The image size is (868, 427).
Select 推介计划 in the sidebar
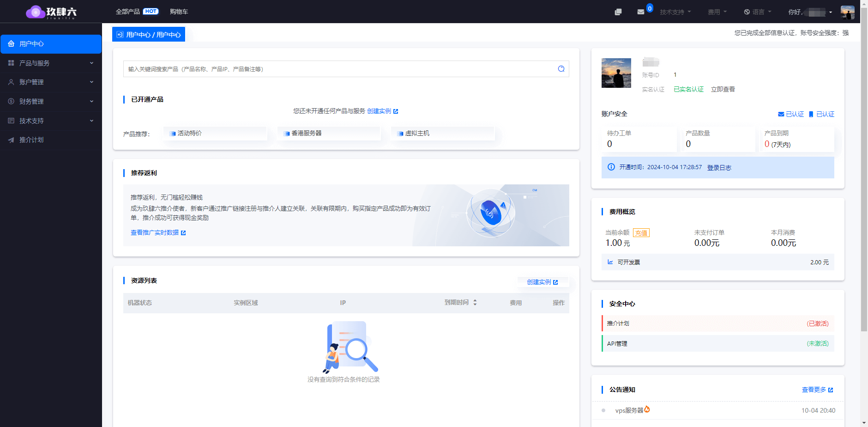tap(51, 140)
